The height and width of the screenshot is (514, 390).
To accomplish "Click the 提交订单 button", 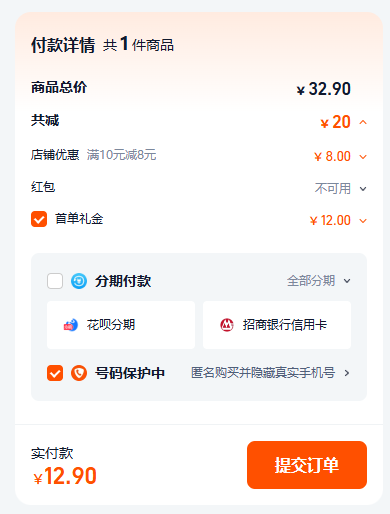I will pyautogui.click(x=307, y=465).
